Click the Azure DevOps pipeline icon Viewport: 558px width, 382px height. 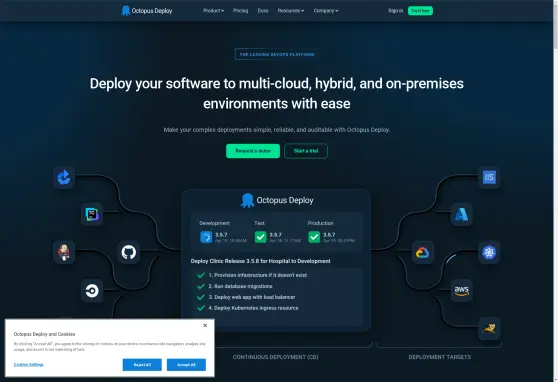tap(64, 177)
